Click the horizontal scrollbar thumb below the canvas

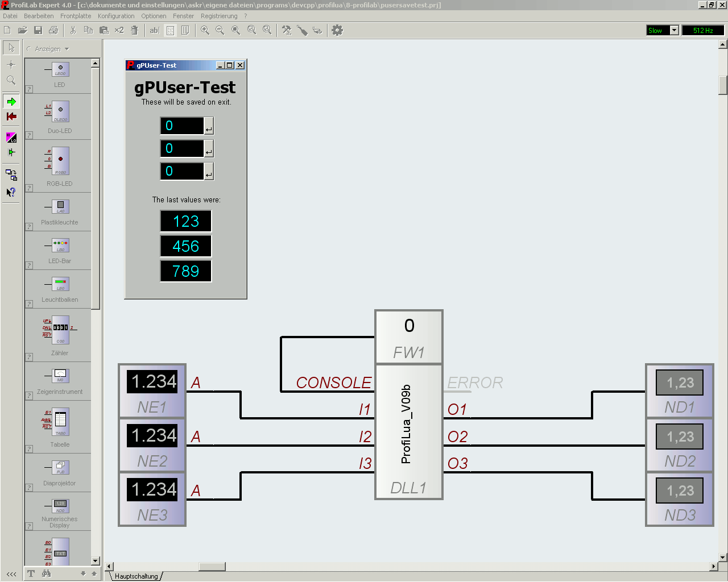(x=212, y=567)
